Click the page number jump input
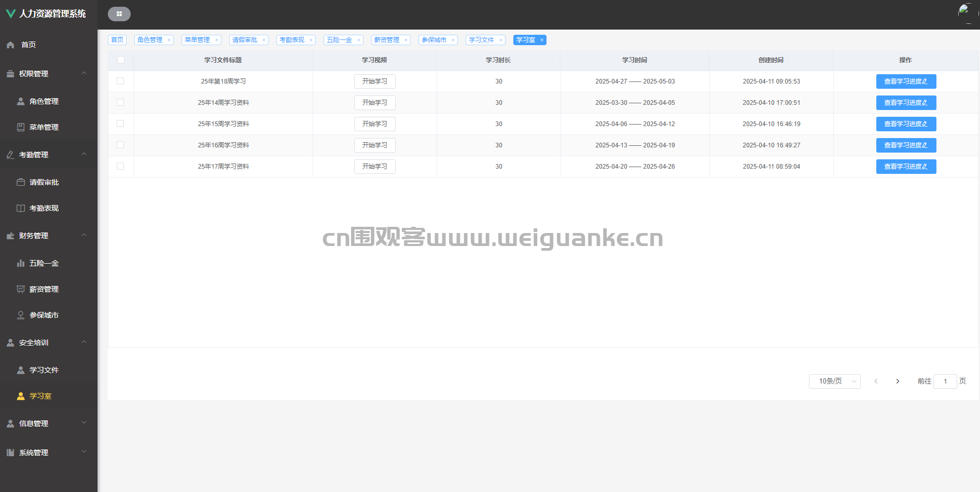Image resolution: width=980 pixels, height=492 pixels. click(945, 381)
